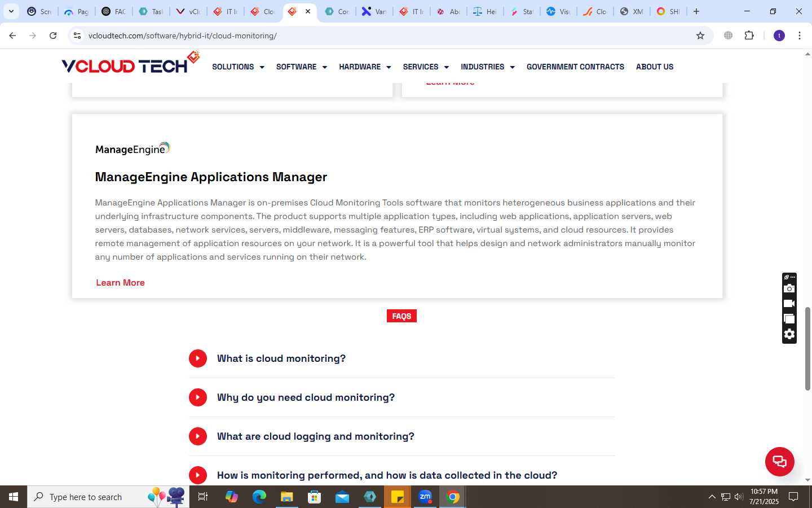Open Government Contracts page

(575, 67)
